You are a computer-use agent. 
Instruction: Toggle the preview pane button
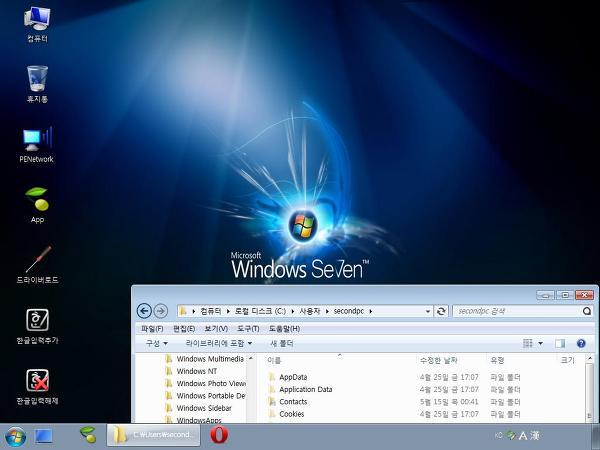click(560, 343)
